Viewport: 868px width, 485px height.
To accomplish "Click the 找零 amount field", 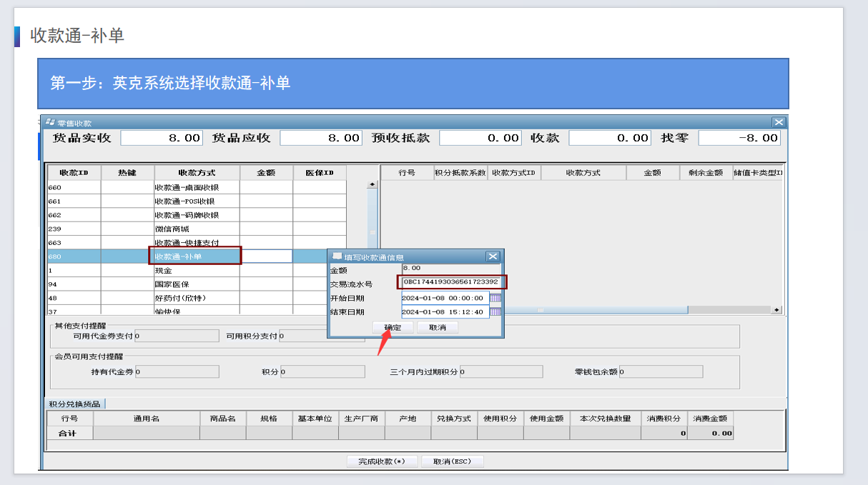I will pyautogui.click(x=739, y=138).
